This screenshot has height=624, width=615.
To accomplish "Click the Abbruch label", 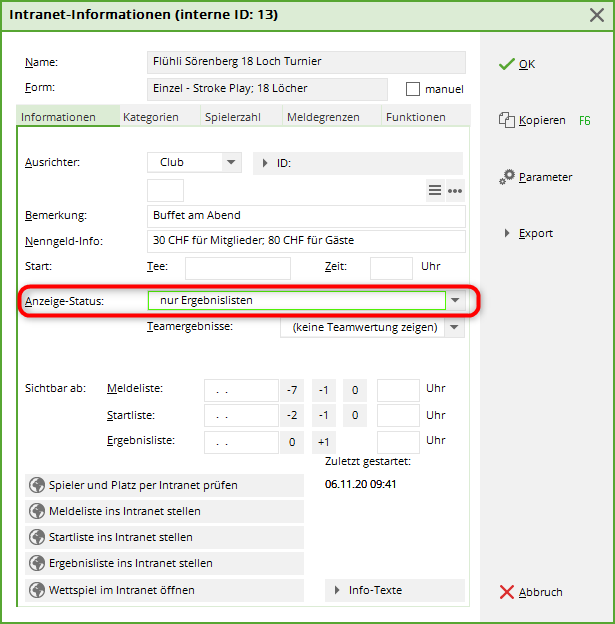I will 541,592.
